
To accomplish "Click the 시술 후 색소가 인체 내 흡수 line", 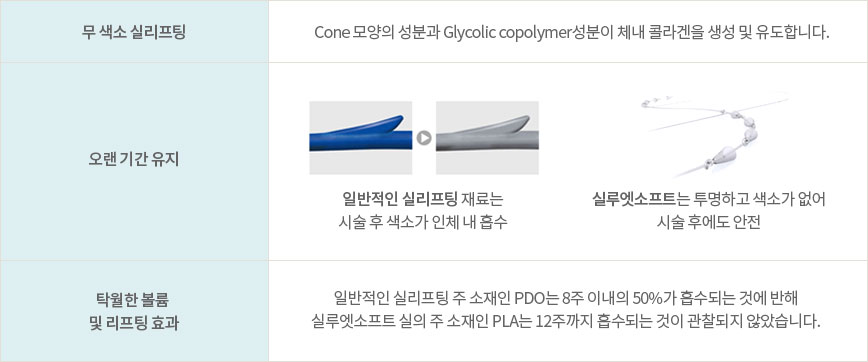I will pos(423,222).
